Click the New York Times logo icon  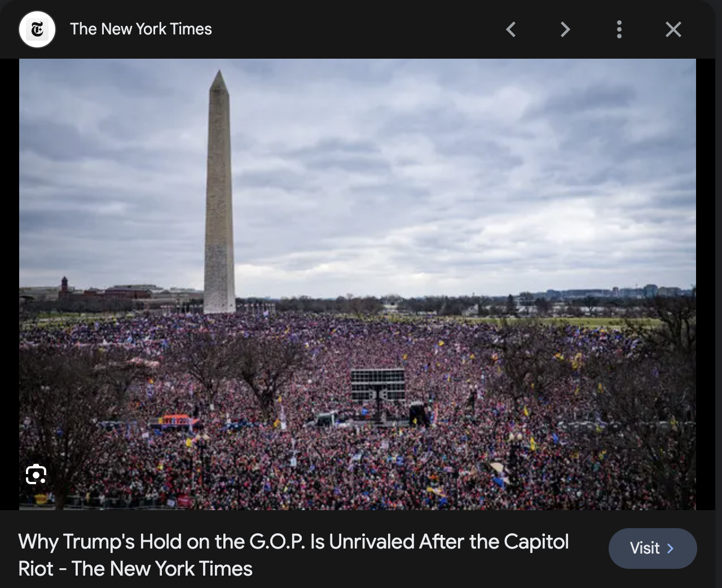pyautogui.click(x=37, y=29)
